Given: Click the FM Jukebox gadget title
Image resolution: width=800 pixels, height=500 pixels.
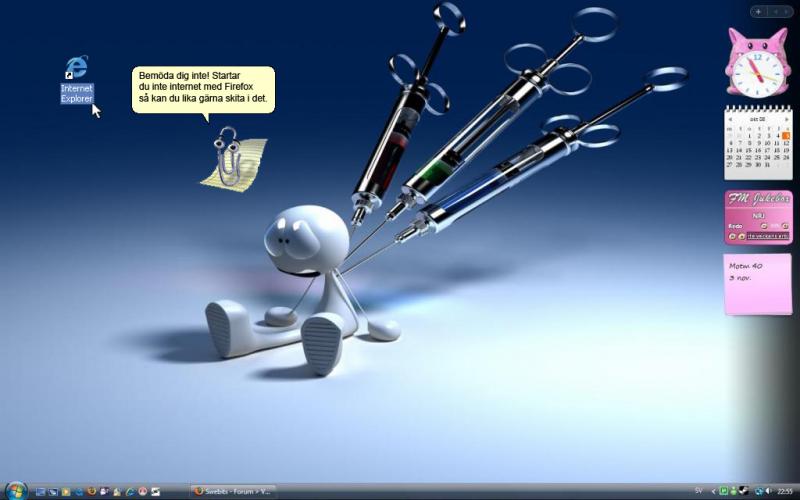Looking at the screenshot, I should click(x=759, y=198).
